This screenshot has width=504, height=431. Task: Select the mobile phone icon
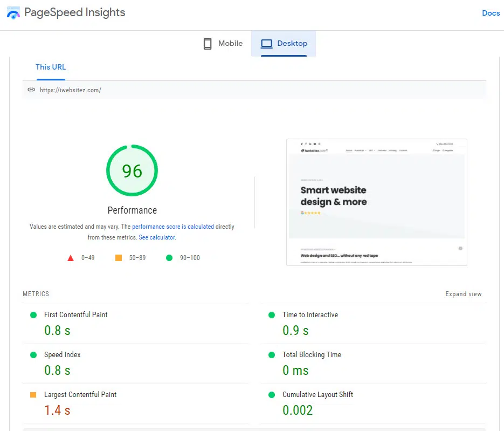coord(207,43)
